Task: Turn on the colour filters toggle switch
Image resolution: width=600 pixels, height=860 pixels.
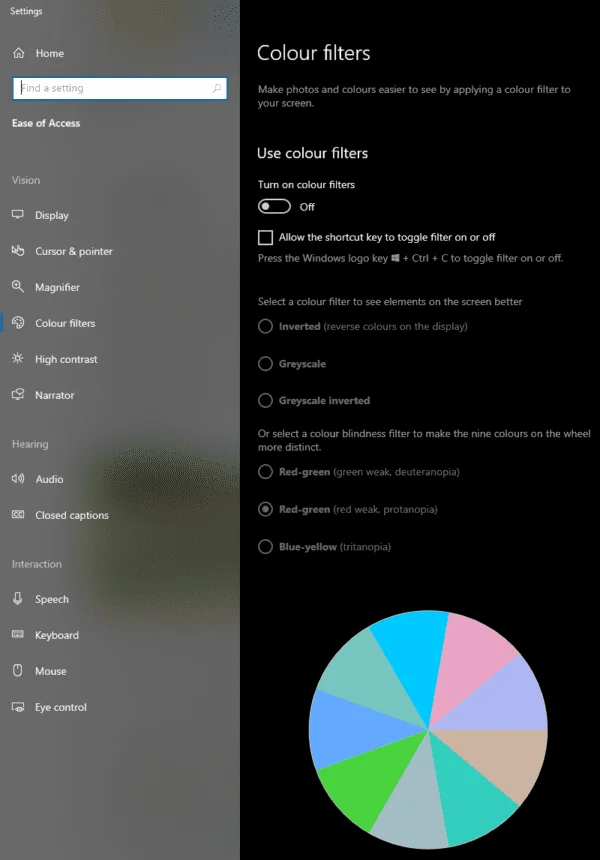Action: (x=274, y=206)
